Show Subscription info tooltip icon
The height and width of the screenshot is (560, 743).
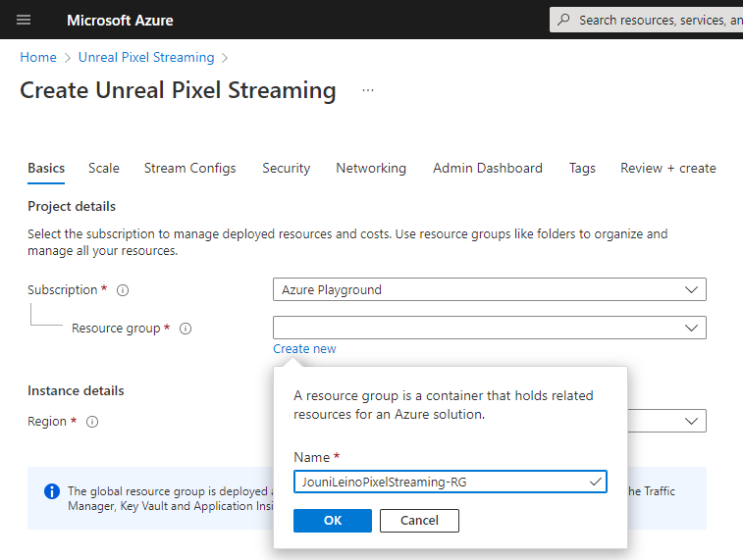point(123,290)
